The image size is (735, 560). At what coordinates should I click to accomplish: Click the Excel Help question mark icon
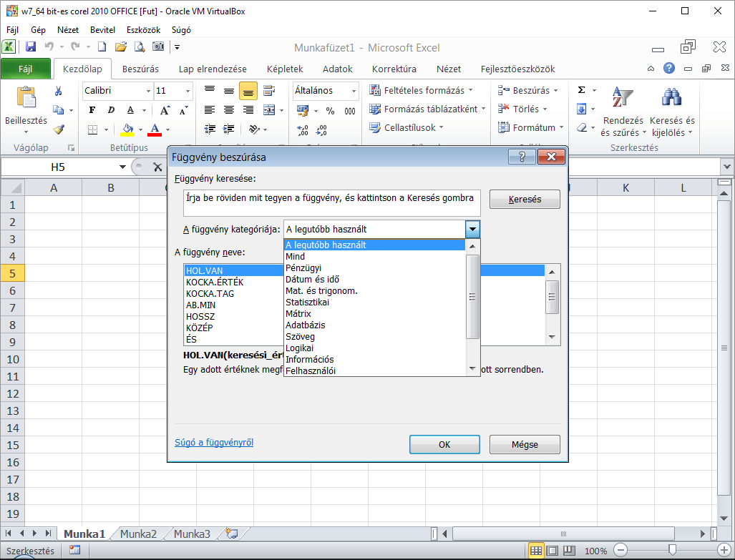click(669, 69)
